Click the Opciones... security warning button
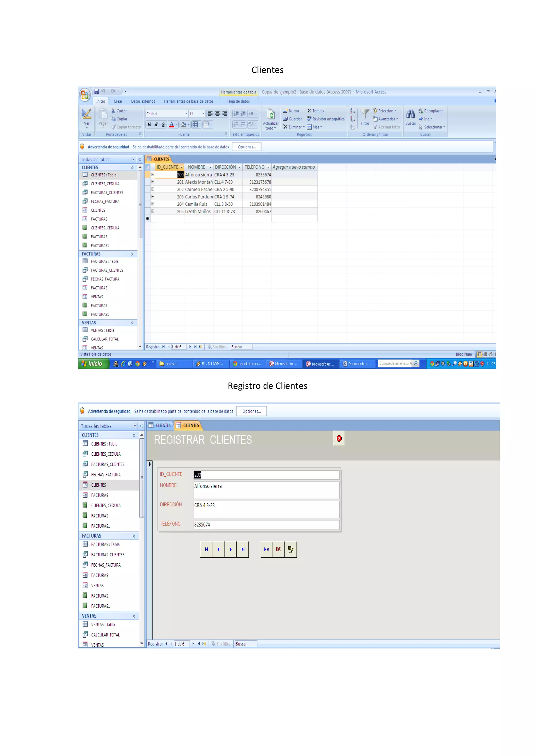The image size is (535, 756). point(247,147)
